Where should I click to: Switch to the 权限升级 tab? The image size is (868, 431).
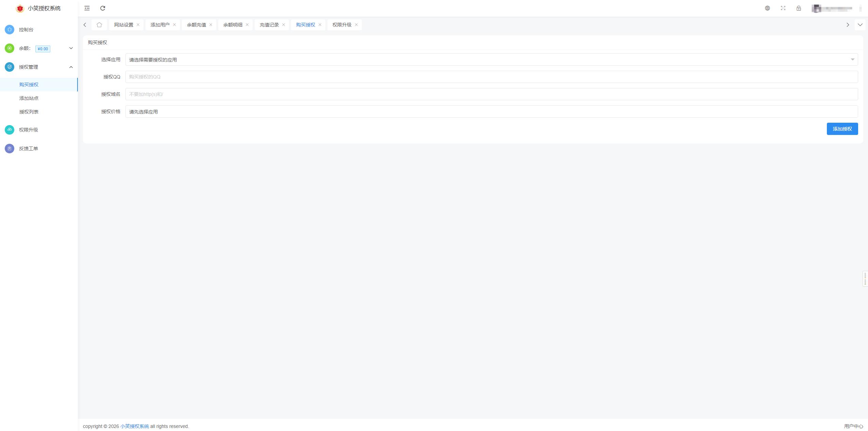coord(342,25)
